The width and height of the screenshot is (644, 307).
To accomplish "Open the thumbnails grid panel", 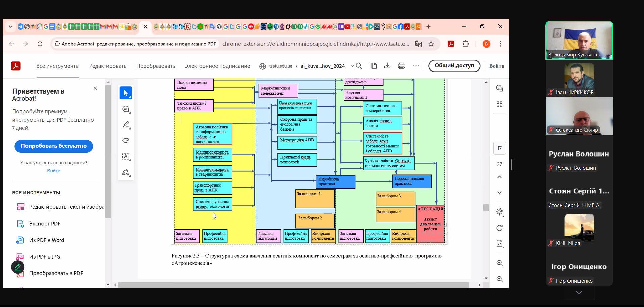I will click(499, 104).
